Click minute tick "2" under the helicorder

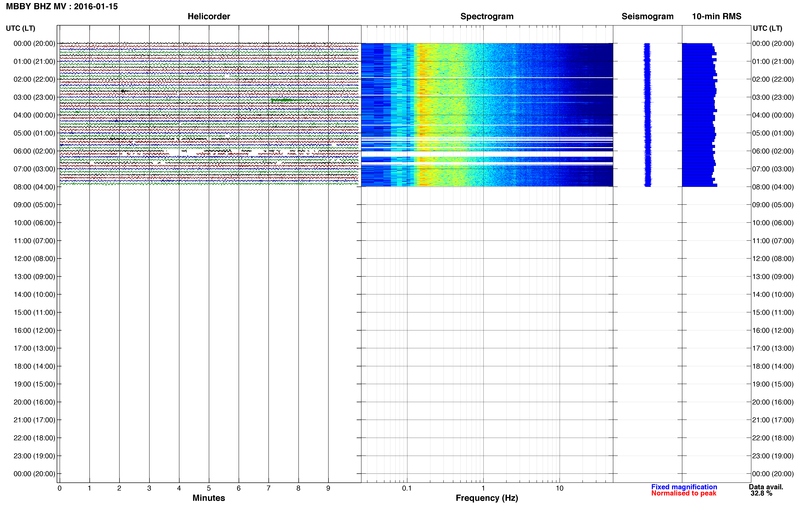point(119,488)
